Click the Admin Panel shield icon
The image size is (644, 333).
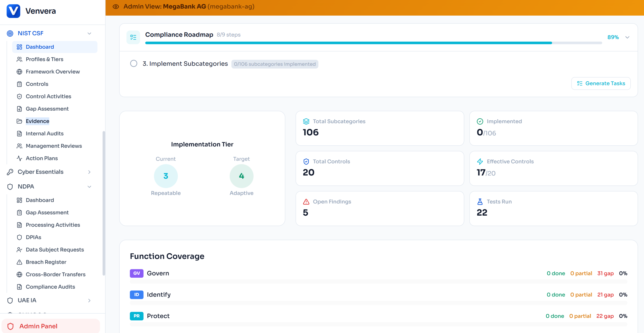tap(11, 326)
